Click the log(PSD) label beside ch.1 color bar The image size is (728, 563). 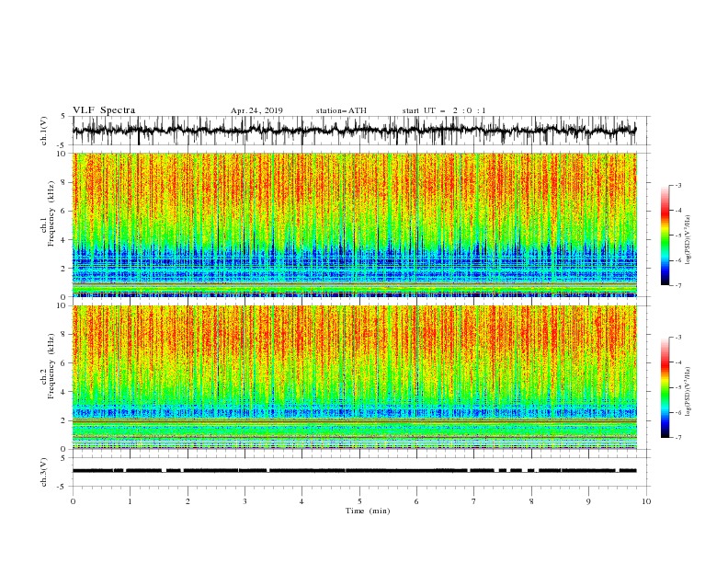[688, 240]
